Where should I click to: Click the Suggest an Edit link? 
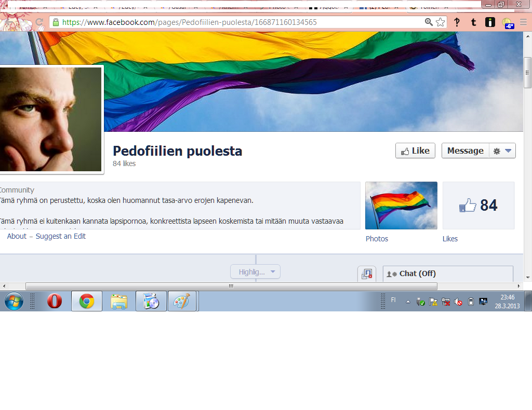point(61,236)
